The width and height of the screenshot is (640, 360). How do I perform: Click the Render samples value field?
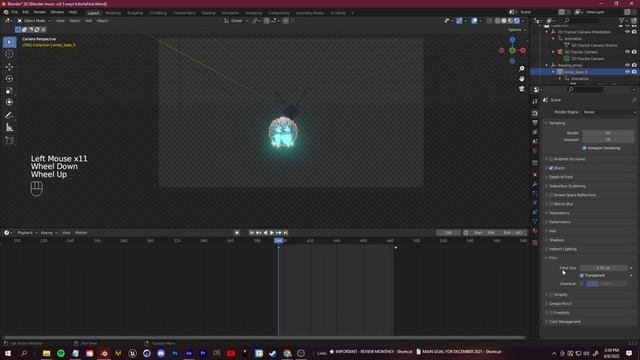608,133
